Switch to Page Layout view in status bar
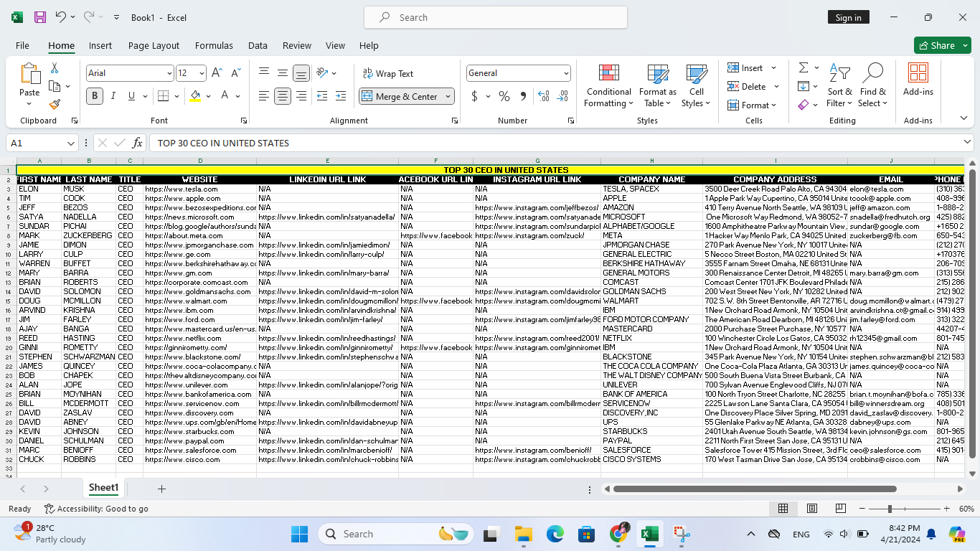The width and height of the screenshot is (980, 551). (812, 509)
